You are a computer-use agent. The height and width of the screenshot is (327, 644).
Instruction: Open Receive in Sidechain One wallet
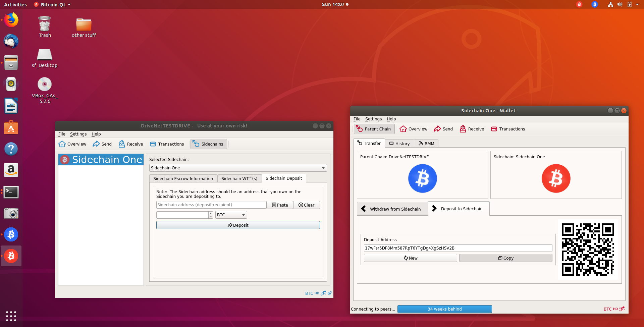(472, 129)
